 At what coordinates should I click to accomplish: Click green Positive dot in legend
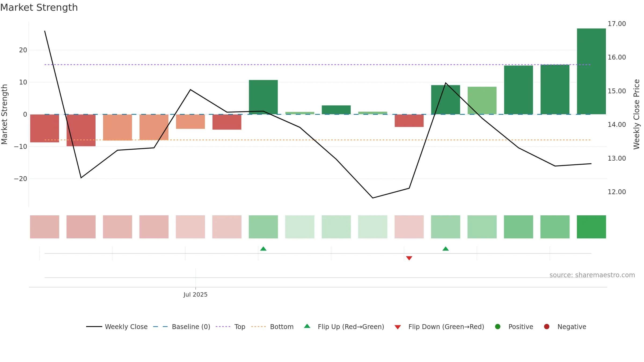(498, 327)
